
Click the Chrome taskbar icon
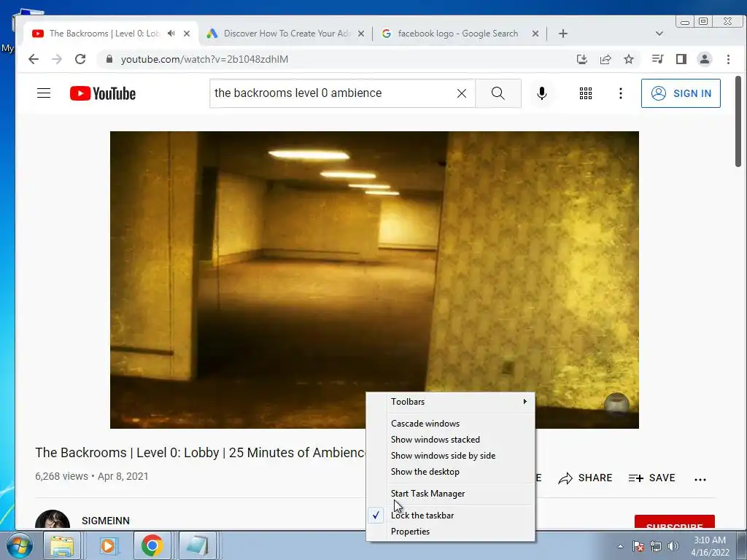pyautogui.click(x=152, y=545)
